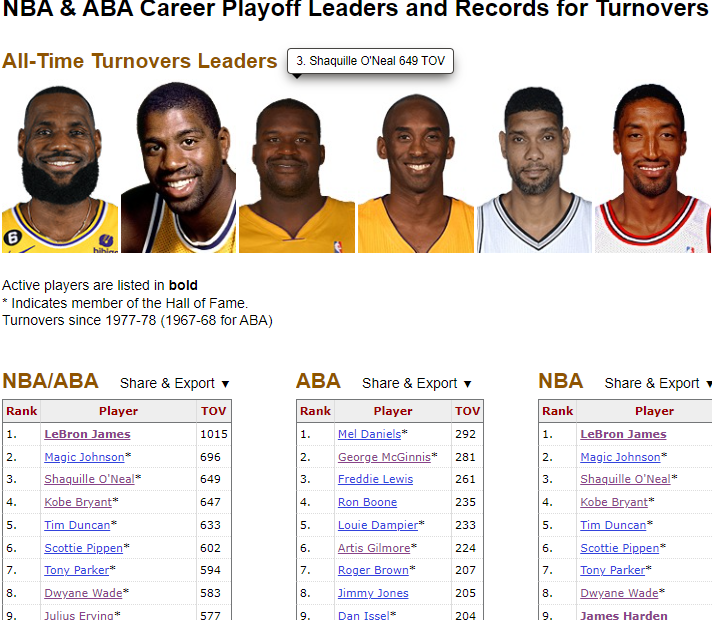Sort NBA table by Rank header

(x=558, y=411)
